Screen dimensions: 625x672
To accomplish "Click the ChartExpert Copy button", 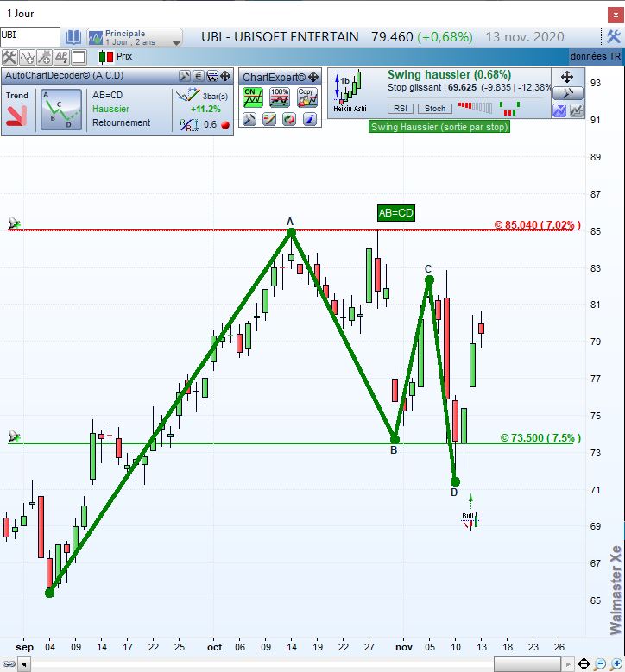I will [x=307, y=97].
